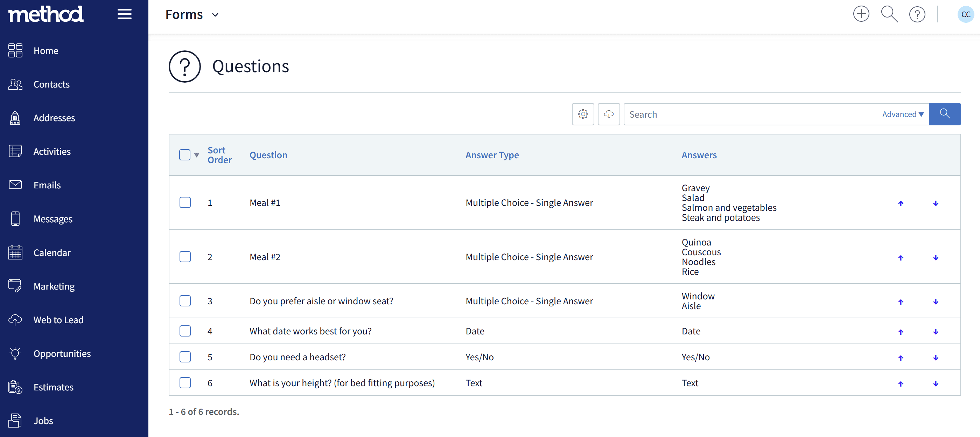Open selection dropdown arrow beside header checkbox
Screen dimensions: 980x437
point(197,155)
